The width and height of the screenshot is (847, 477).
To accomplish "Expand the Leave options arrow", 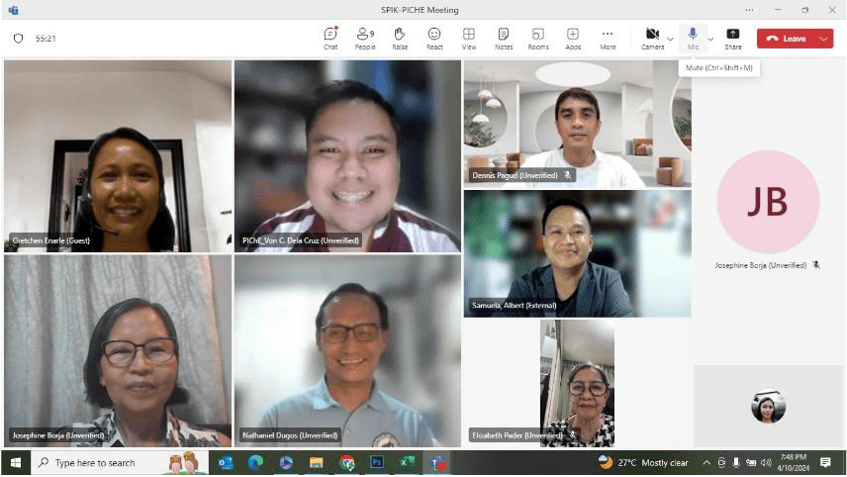I will [824, 38].
